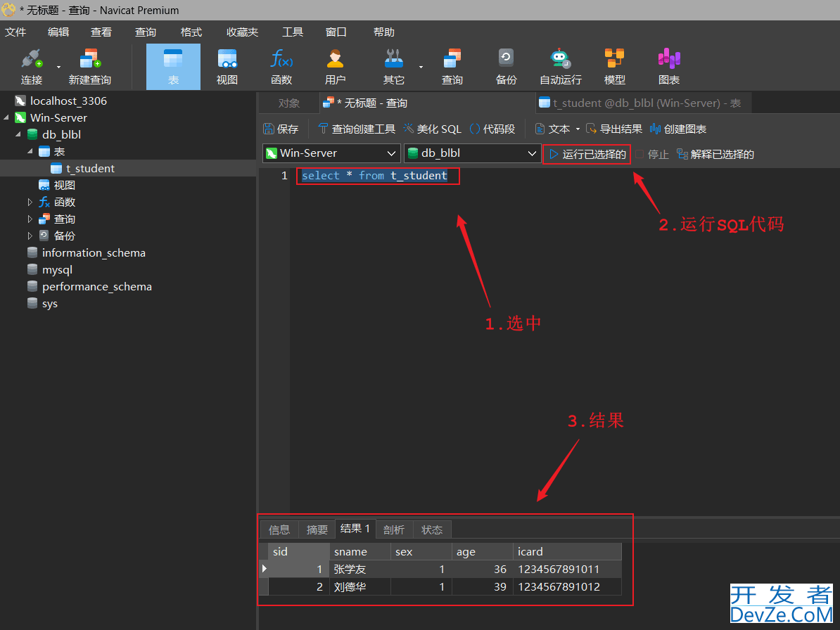The image size is (840, 630).
Task: Click the Others (其它) tools icon
Action: click(394, 66)
